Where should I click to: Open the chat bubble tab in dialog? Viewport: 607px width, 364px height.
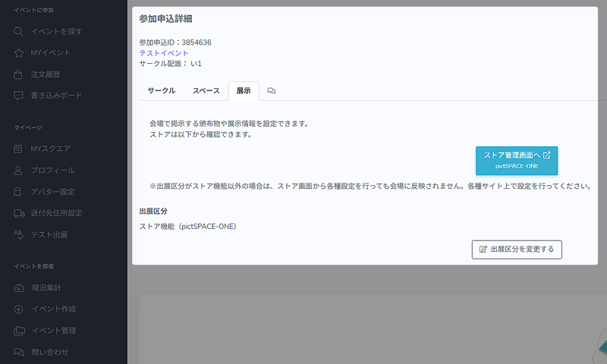271,91
